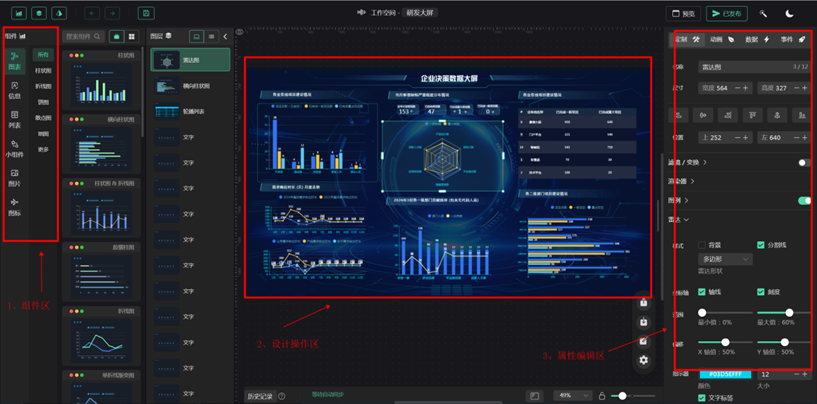Switch to the 数据 data tab

757,39
